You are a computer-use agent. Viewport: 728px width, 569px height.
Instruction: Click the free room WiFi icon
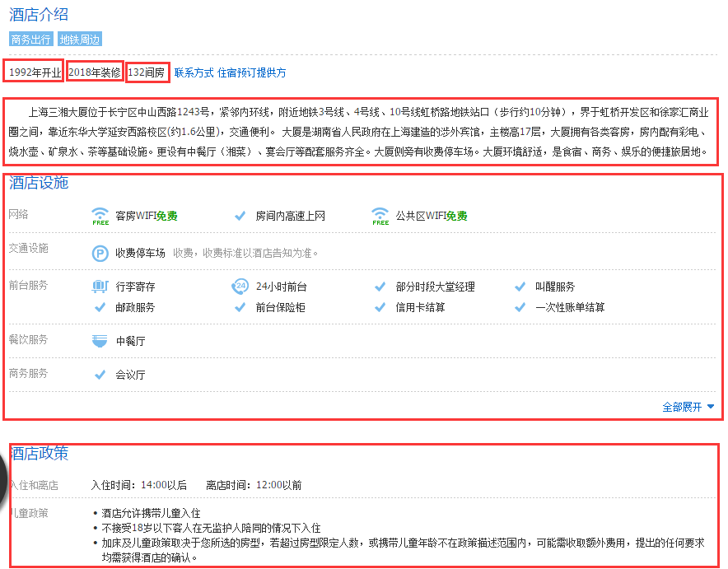click(x=100, y=217)
